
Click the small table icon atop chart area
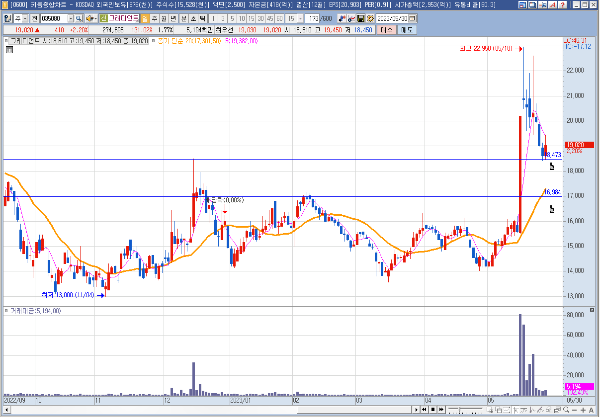(x=10, y=49)
